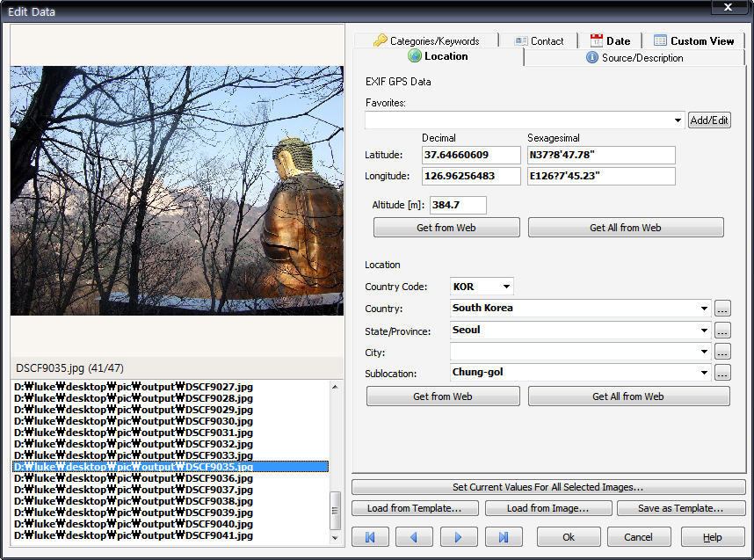754x560 pixels.
Task: Open the Country Code dropdown
Action: pos(506,287)
